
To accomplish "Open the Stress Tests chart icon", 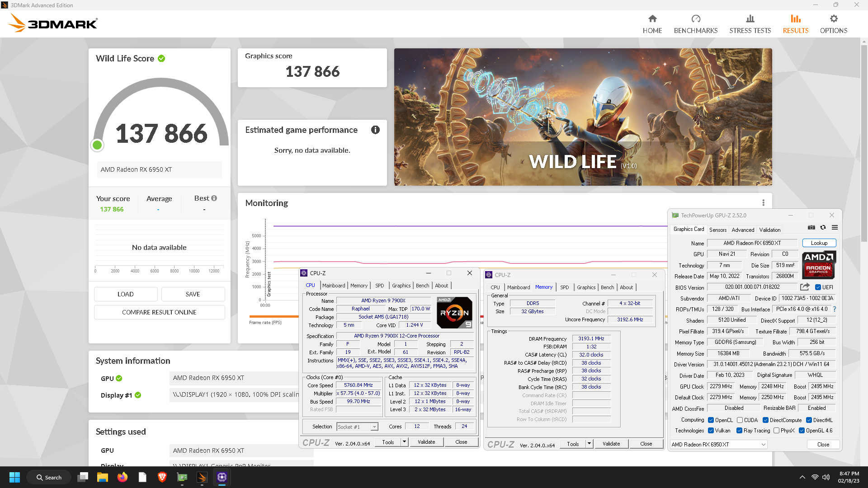I will tap(750, 19).
